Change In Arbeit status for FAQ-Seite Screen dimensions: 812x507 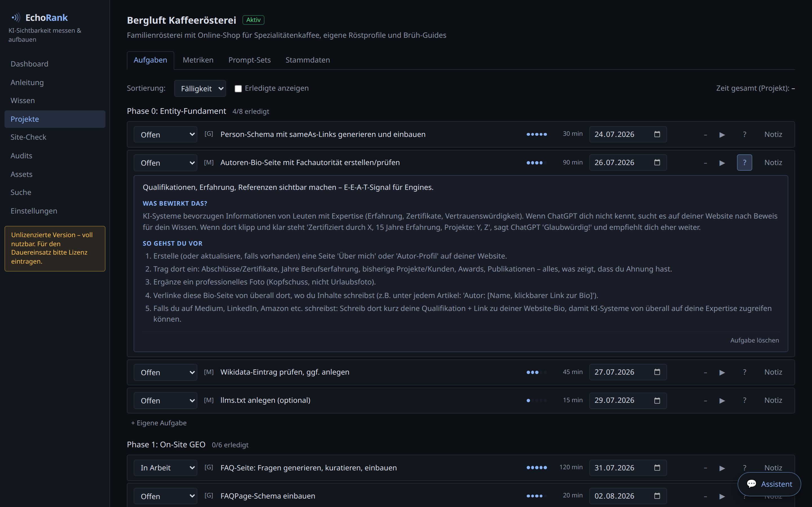pos(166,468)
